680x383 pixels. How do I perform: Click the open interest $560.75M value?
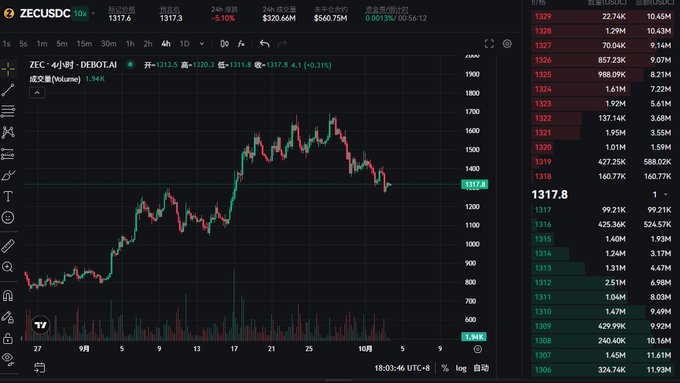[x=330, y=18]
